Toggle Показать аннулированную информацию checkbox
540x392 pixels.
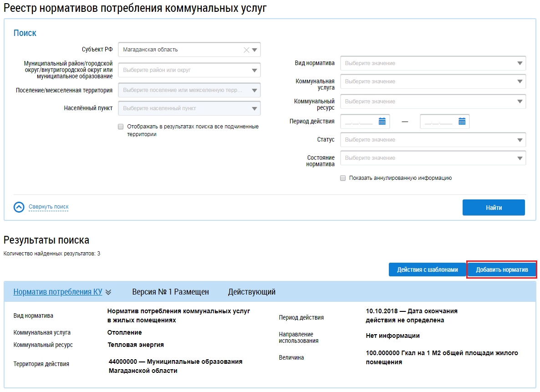pyautogui.click(x=343, y=178)
